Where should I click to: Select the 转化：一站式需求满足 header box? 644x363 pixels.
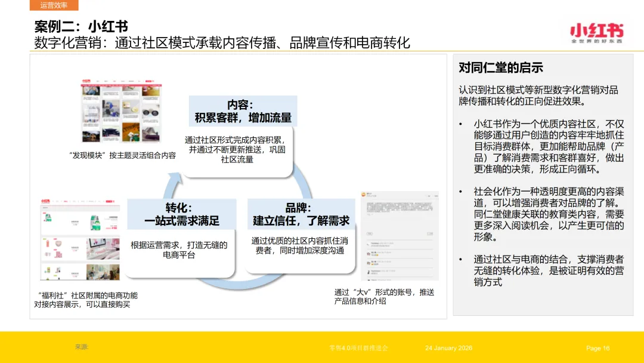click(x=181, y=214)
